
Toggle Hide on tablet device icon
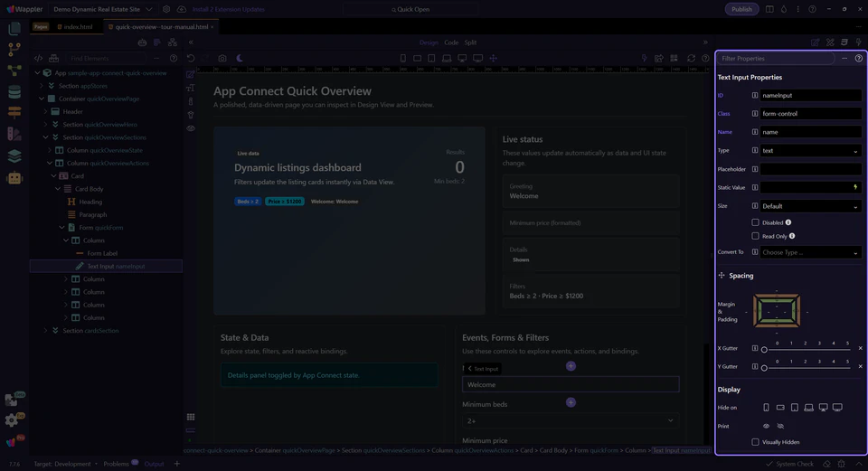[795, 408]
